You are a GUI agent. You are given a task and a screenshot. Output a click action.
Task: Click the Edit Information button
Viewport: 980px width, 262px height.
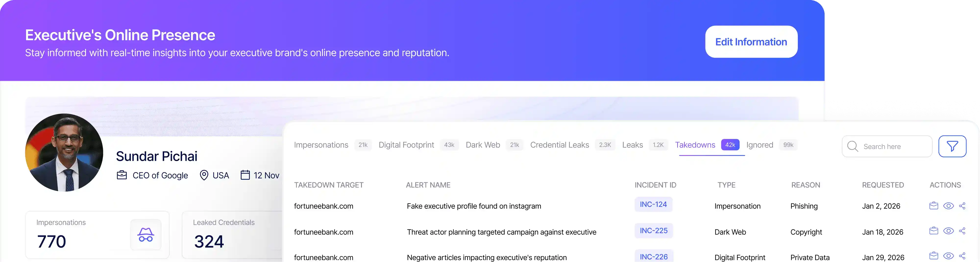(751, 41)
